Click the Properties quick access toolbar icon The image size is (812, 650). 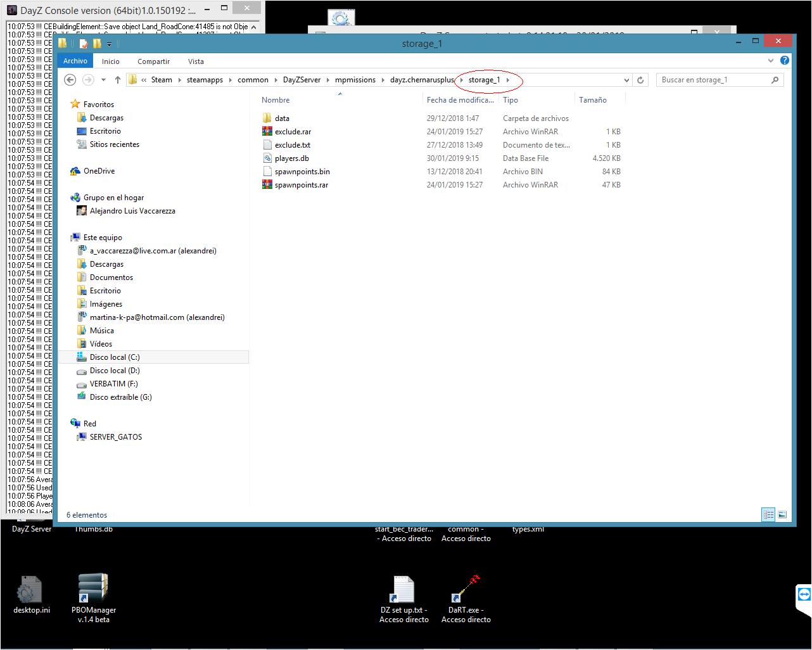click(84, 43)
